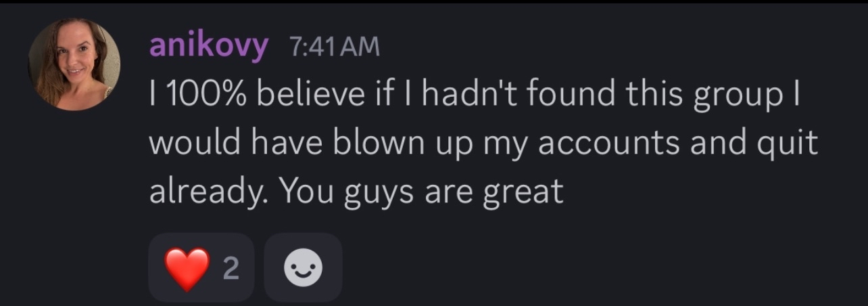Click the 7:41 AM message timestamp

334,46
